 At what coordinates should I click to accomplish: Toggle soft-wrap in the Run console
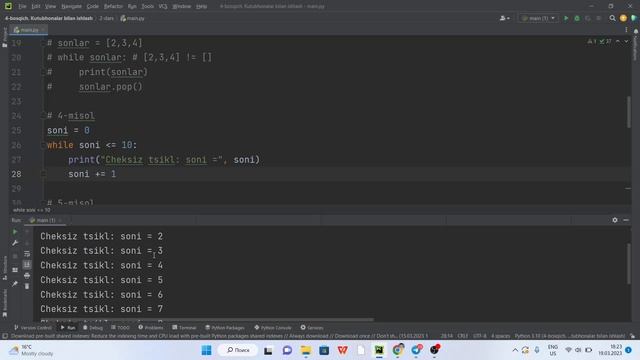pos(27,253)
